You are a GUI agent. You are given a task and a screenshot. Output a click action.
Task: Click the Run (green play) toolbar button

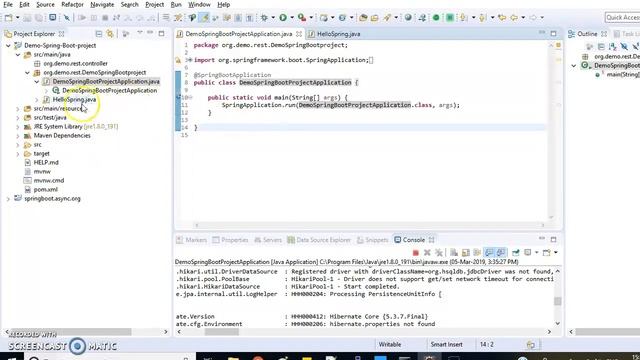283,18
